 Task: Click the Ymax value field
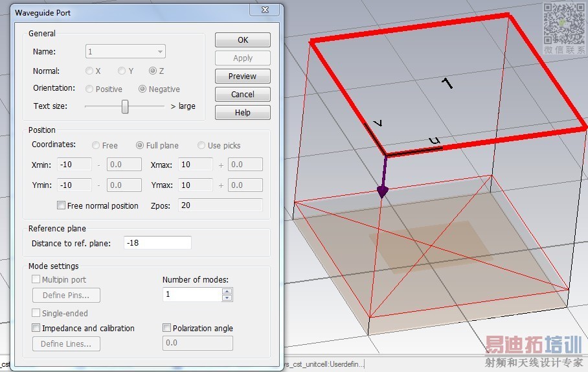coord(196,185)
